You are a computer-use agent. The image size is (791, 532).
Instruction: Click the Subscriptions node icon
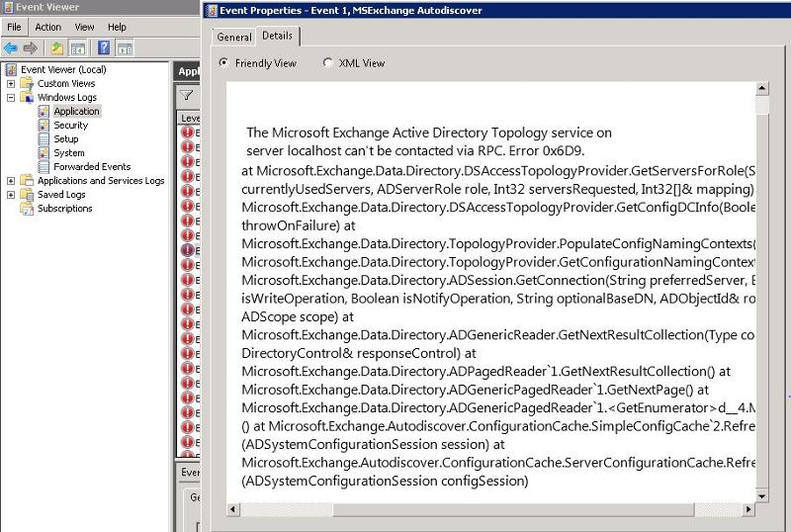[x=27, y=209]
